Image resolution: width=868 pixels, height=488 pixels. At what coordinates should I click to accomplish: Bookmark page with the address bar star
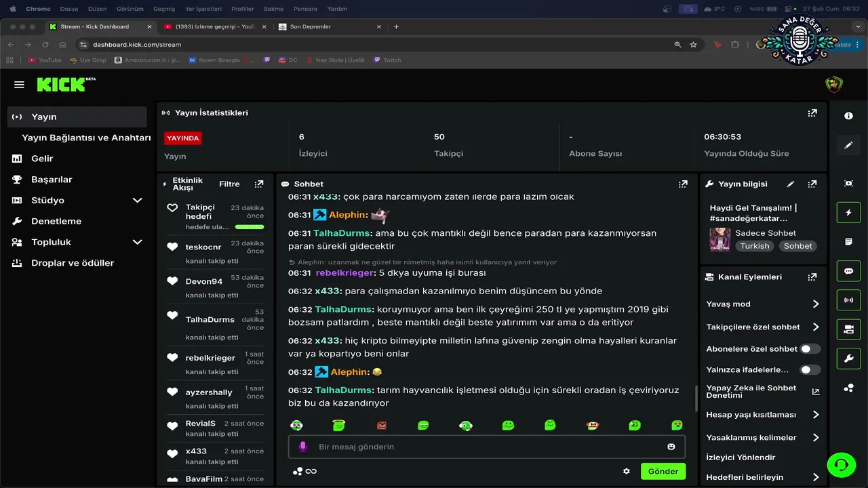point(693,45)
